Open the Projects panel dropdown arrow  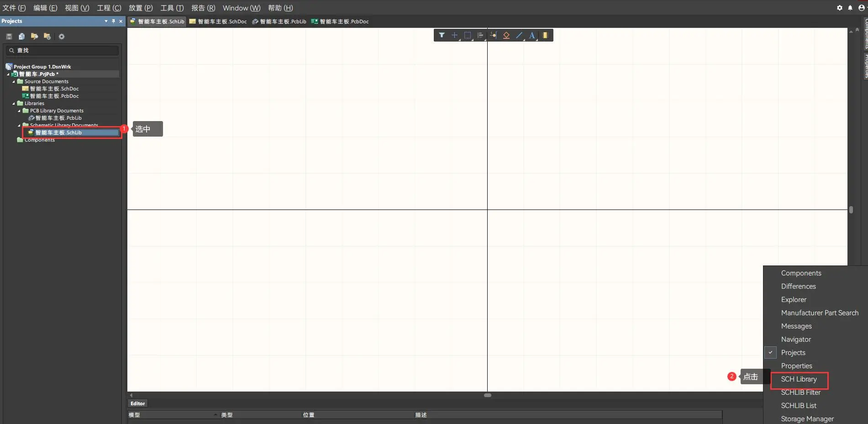point(106,21)
